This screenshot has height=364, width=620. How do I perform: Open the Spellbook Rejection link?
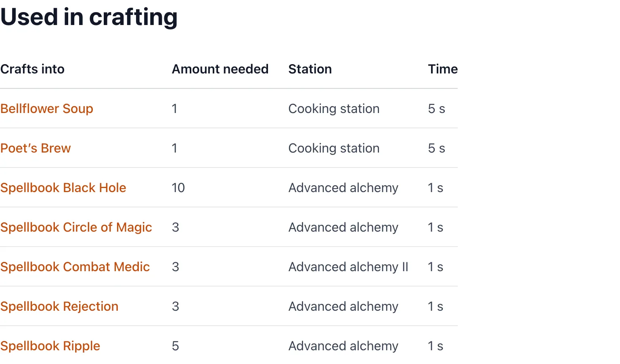pyautogui.click(x=59, y=306)
